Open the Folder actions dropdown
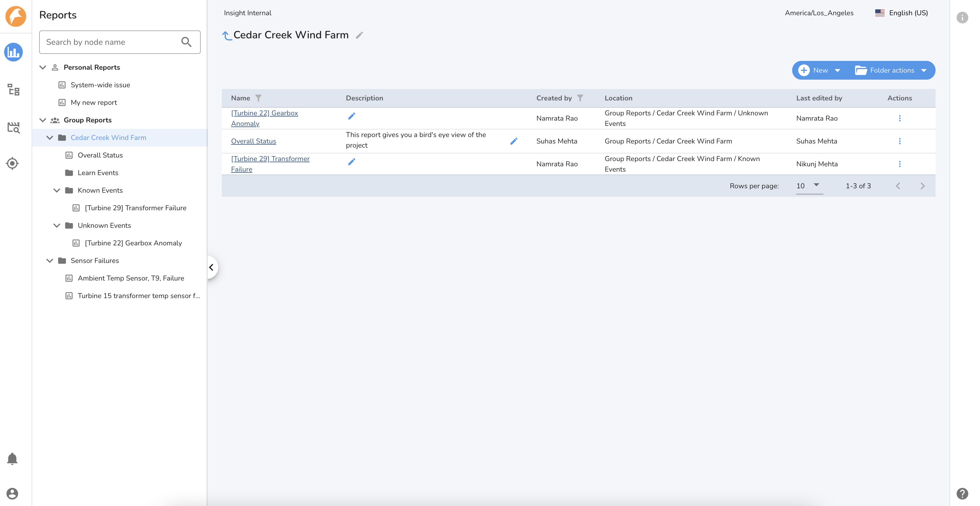 [891, 71]
